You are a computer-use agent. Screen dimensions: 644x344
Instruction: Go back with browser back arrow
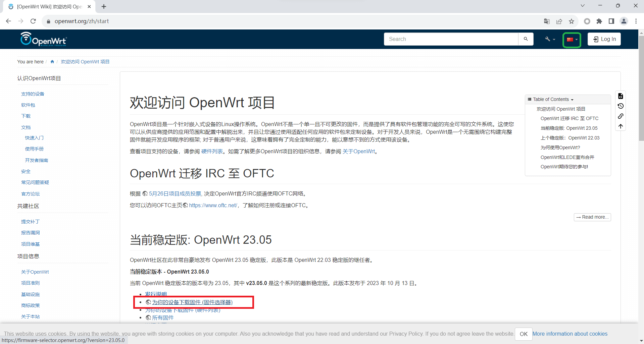pos(9,21)
